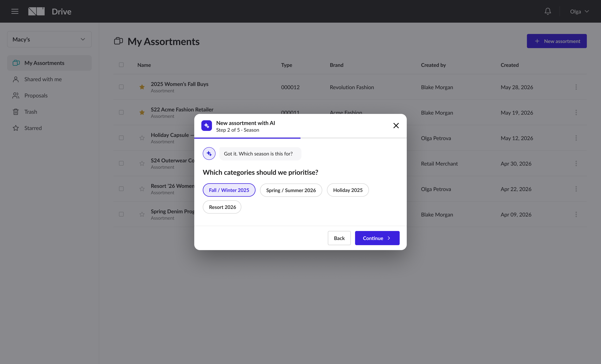Select the Holiday 2025 chip
The width and height of the screenshot is (601, 364).
tap(348, 190)
